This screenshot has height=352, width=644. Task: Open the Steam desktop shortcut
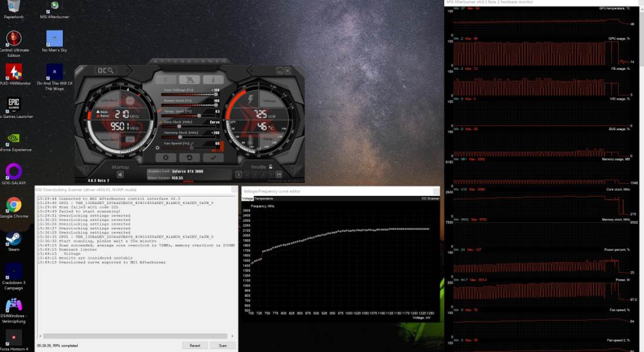(x=14, y=241)
